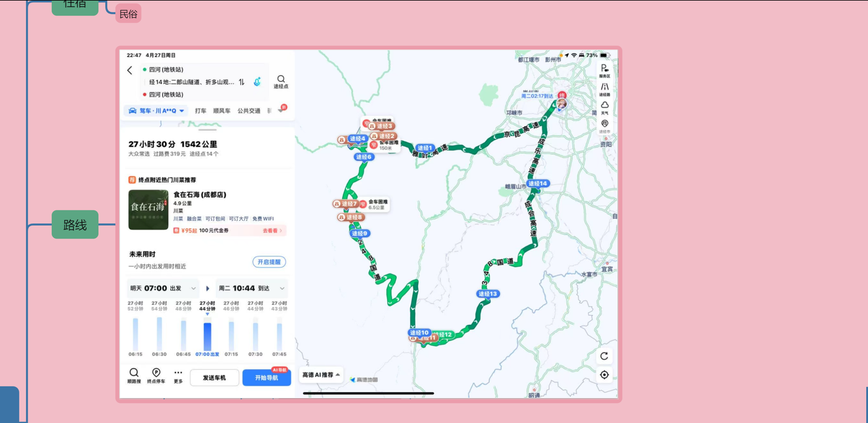Switch to the 公共交通 transit tab

[x=248, y=111]
